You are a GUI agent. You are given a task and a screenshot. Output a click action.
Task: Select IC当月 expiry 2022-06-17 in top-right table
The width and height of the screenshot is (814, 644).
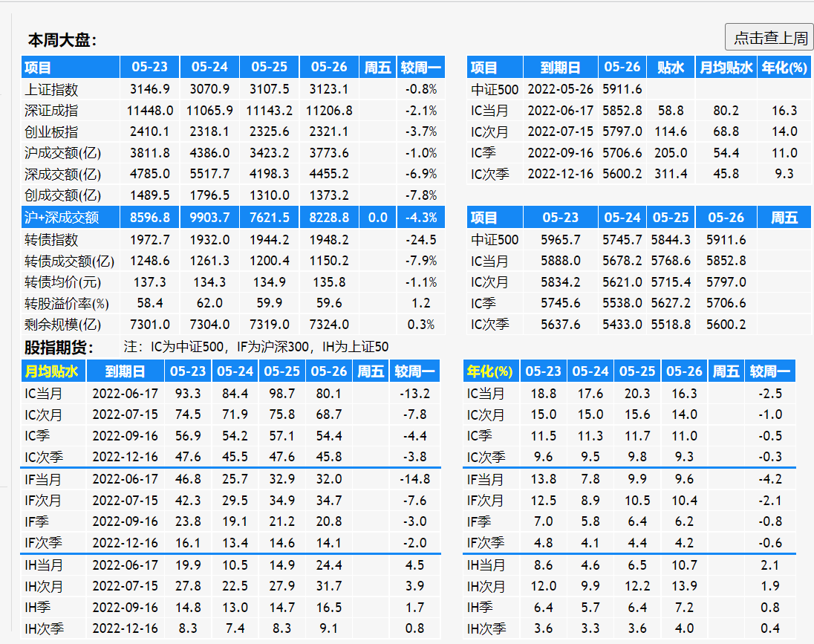(x=560, y=111)
